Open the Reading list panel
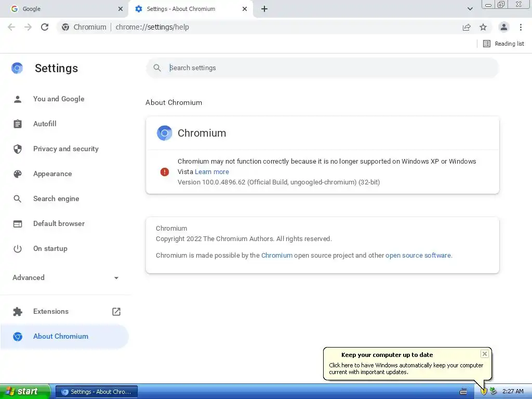 coord(503,44)
